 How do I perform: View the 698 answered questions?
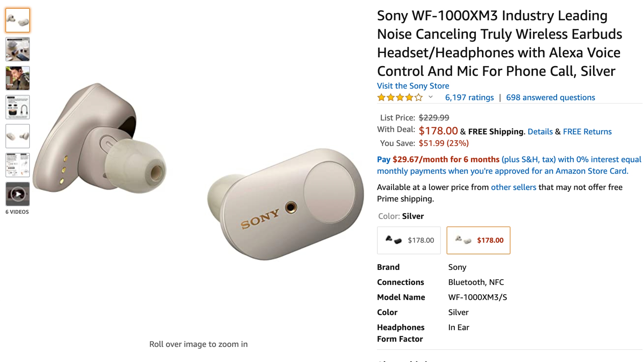tap(550, 98)
